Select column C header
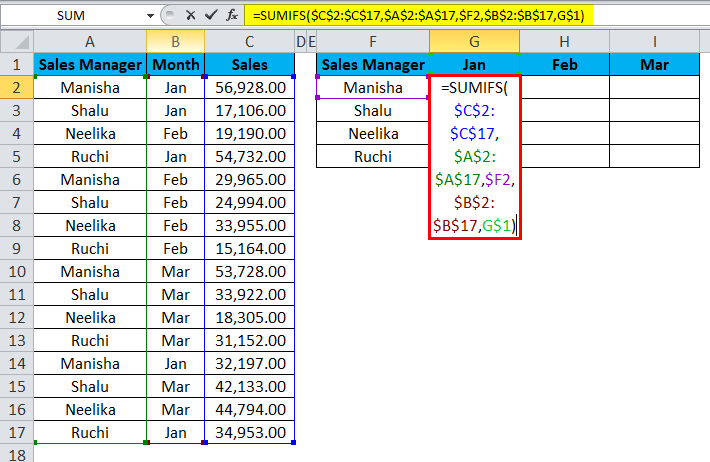 (x=249, y=42)
